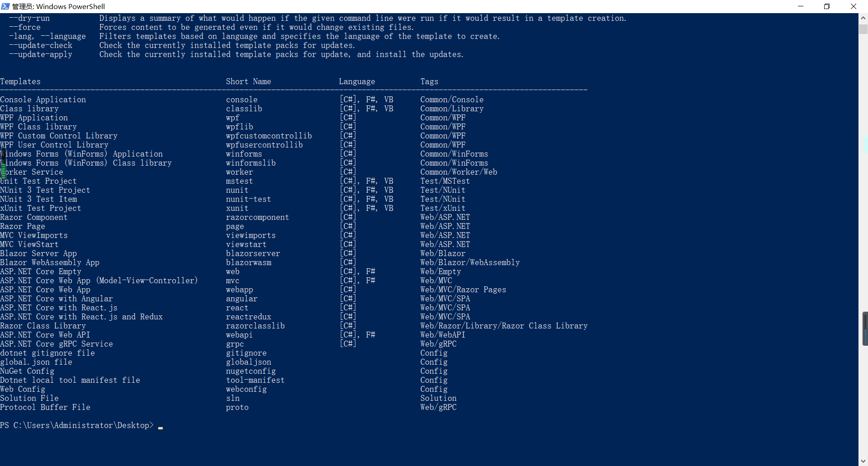This screenshot has height=466, width=868.
Task: Click the 'Blazor Server App' template name
Action: click(x=38, y=253)
